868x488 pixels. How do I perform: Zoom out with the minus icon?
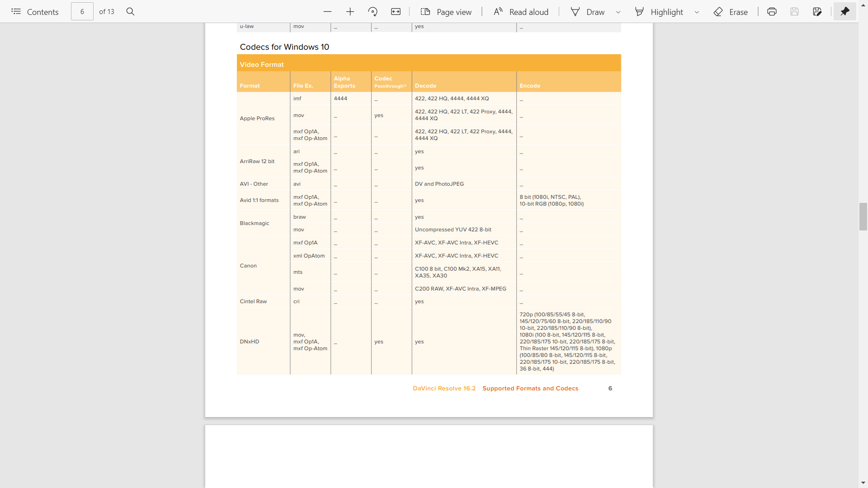[x=328, y=12]
